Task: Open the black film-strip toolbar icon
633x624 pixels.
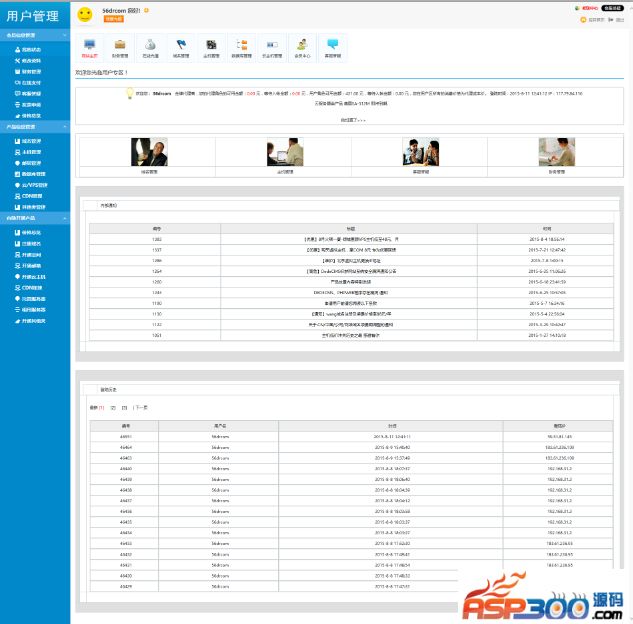Action: point(211,44)
